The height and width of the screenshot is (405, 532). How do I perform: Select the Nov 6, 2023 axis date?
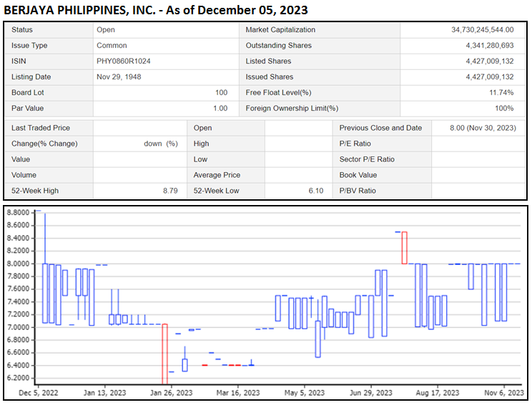(x=504, y=393)
